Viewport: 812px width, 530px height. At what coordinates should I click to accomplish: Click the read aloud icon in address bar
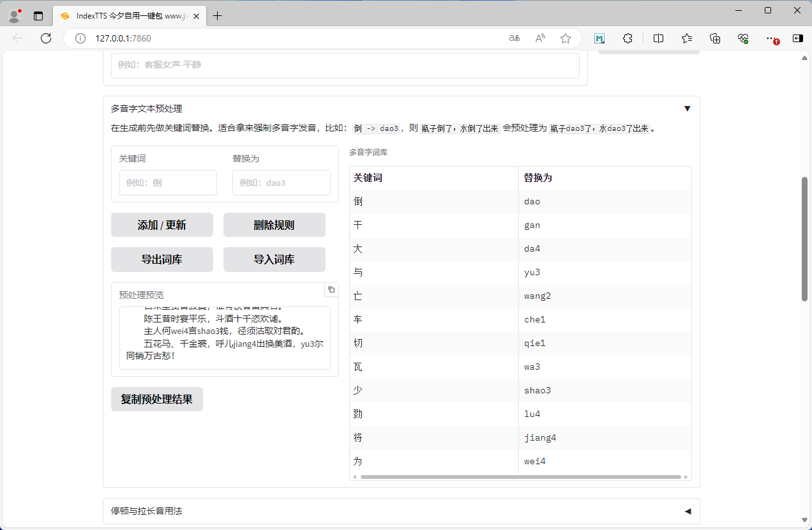coord(540,38)
